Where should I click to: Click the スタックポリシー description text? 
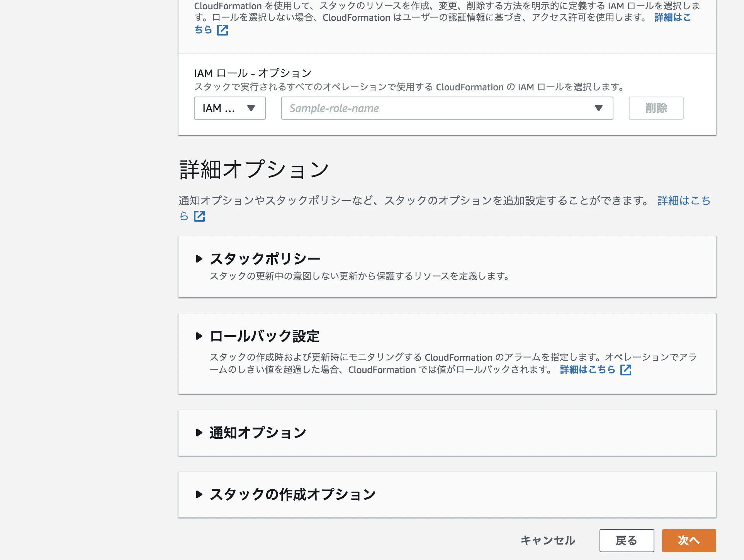tap(360, 276)
